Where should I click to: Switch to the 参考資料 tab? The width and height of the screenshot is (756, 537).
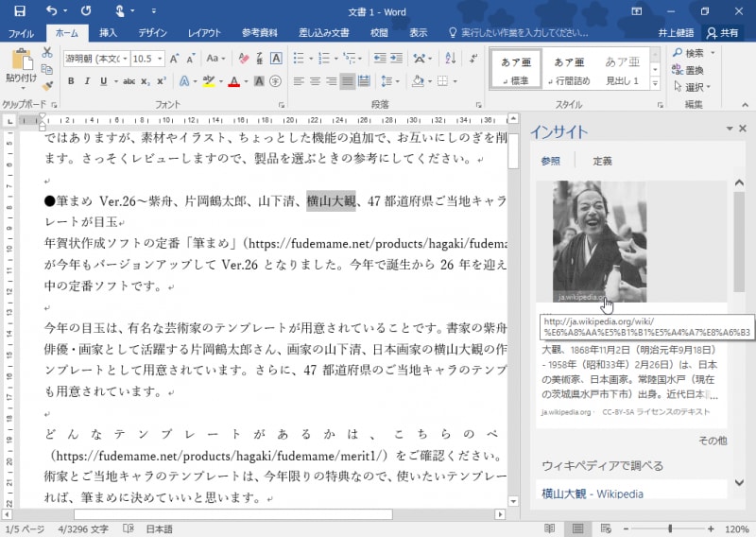coord(259,33)
